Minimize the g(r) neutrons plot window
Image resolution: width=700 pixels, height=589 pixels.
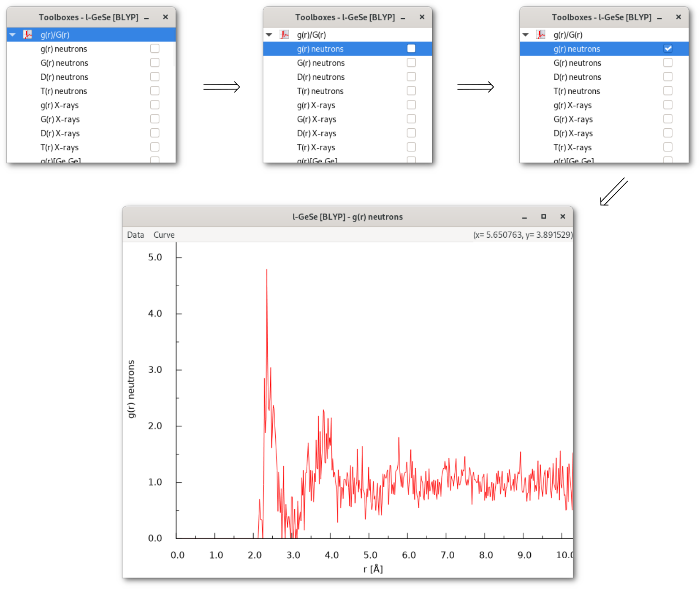pos(524,217)
